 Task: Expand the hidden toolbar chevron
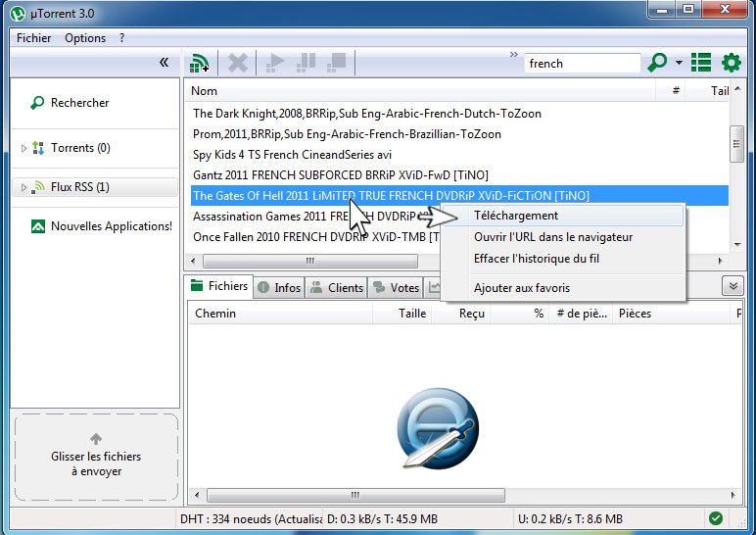tap(514, 54)
